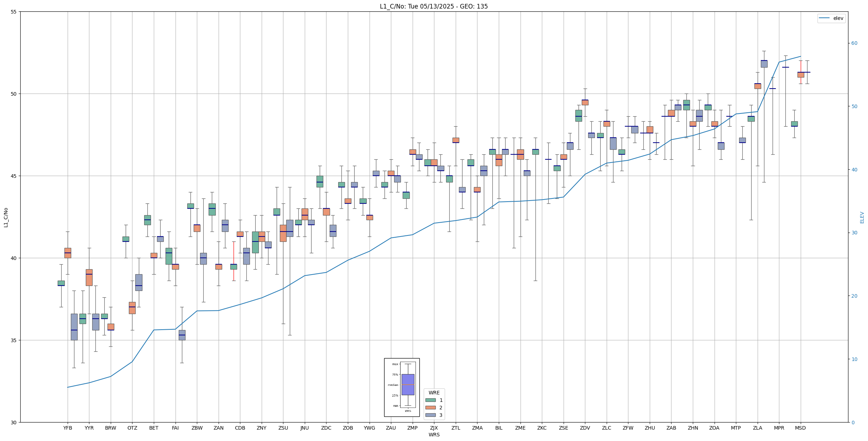Image resolution: width=868 pixels, height=441 pixels.
Task: Click the chart title L1_C/No text
Action: pos(434,6)
